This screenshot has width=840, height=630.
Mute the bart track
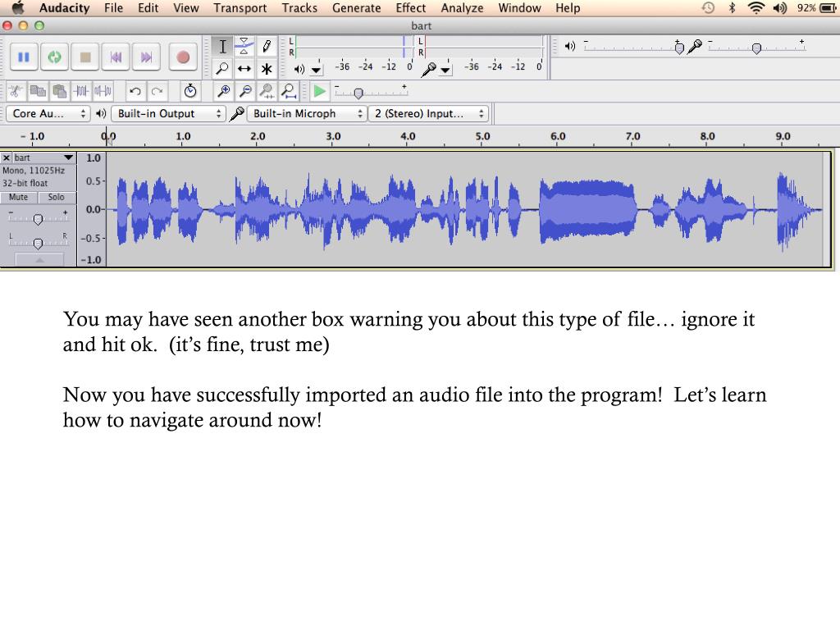click(19, 197)
